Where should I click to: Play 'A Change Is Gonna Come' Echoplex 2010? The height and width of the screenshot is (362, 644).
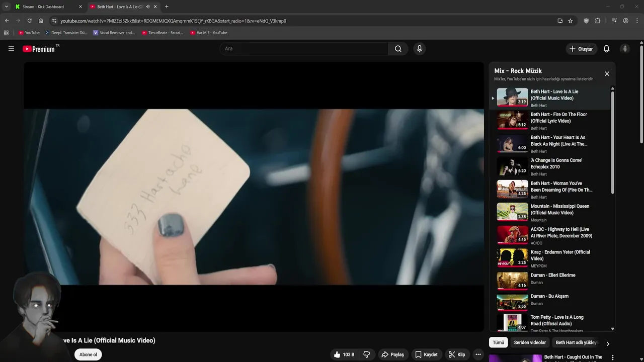[551, 167]
